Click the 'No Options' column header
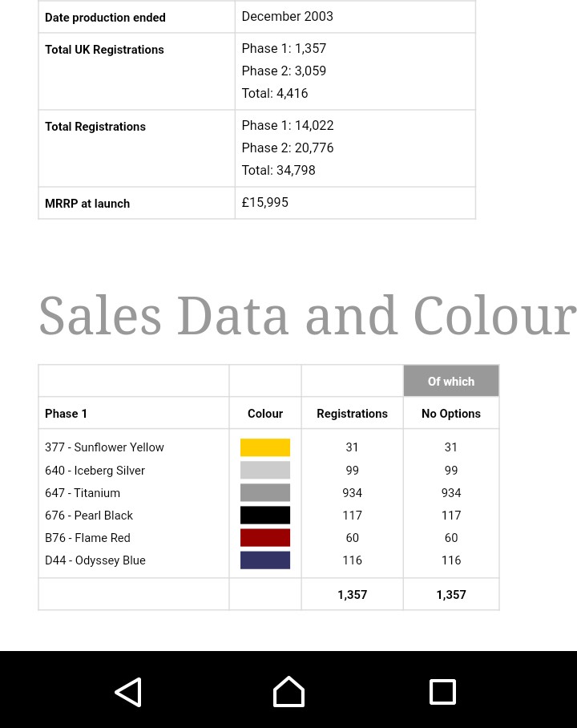 (x=451, y=414)
